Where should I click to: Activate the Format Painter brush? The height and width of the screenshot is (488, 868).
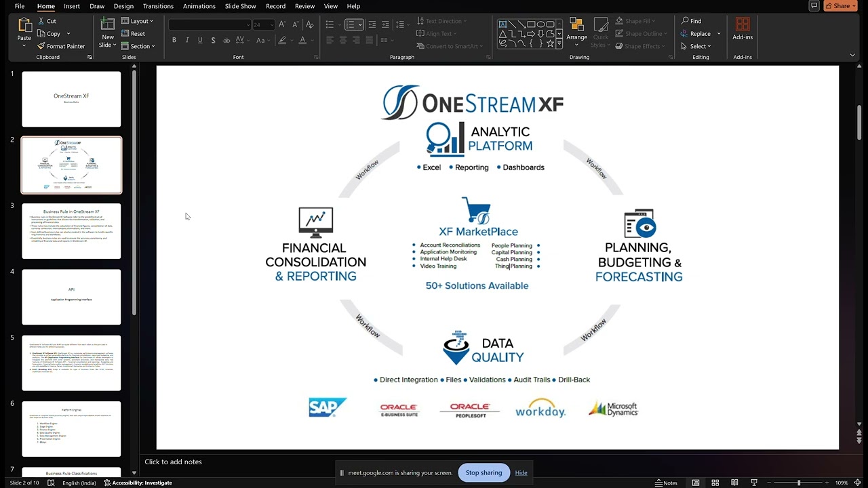coord(61,46)
